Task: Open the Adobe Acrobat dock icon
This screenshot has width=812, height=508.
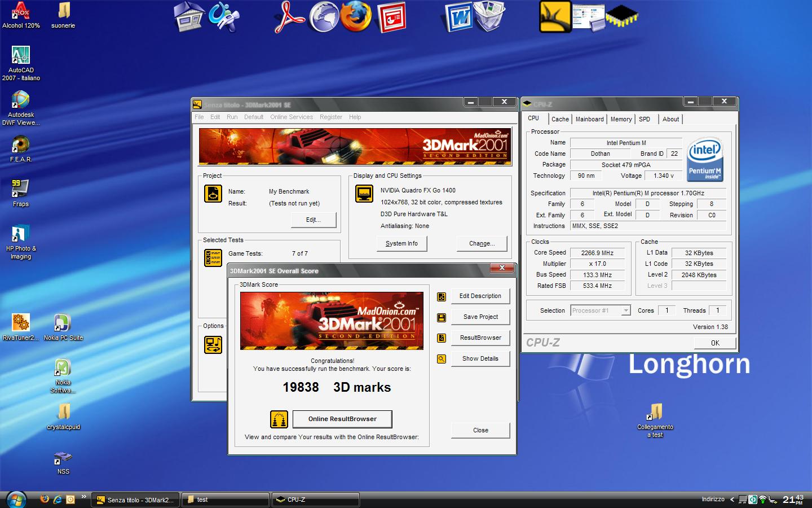Action: tap(289, 17)
